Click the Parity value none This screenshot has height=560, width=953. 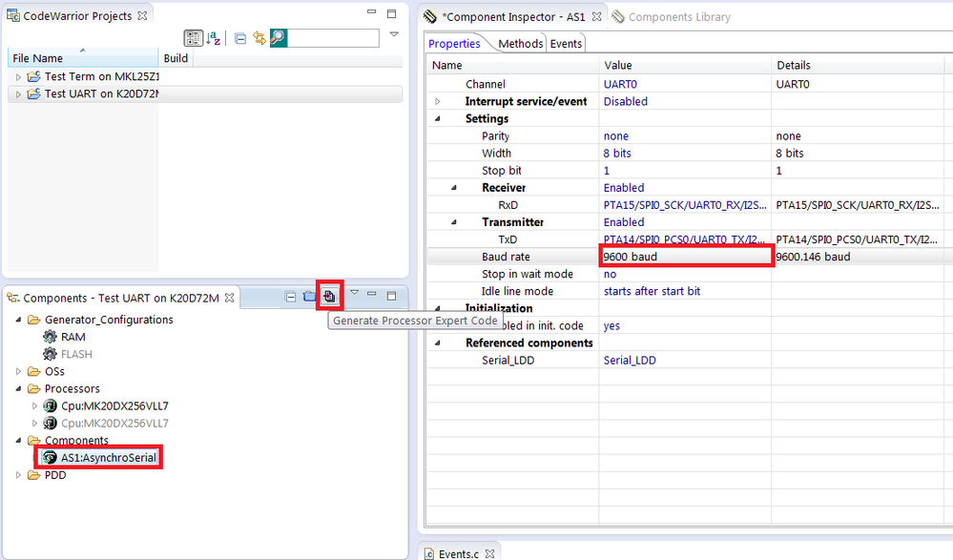pos(615,136)
